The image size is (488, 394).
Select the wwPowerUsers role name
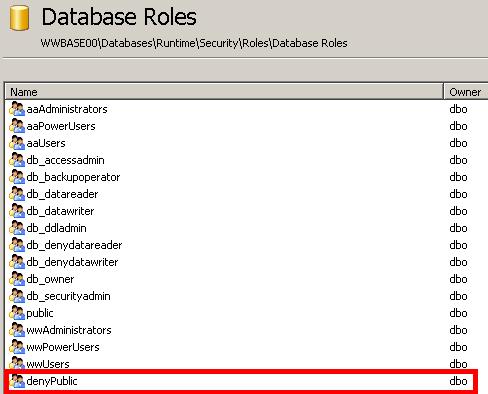63,347
